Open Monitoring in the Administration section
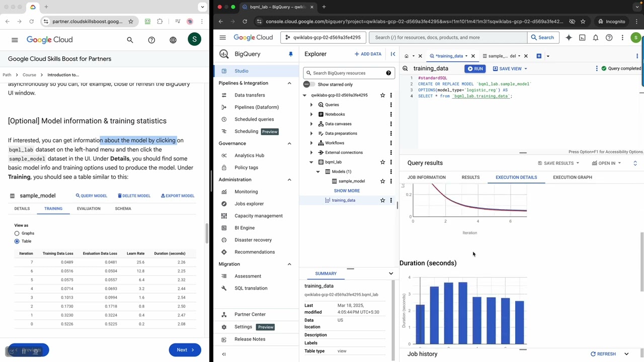The image size is (644, 362). pyautogui.click(x=246, y=192)
